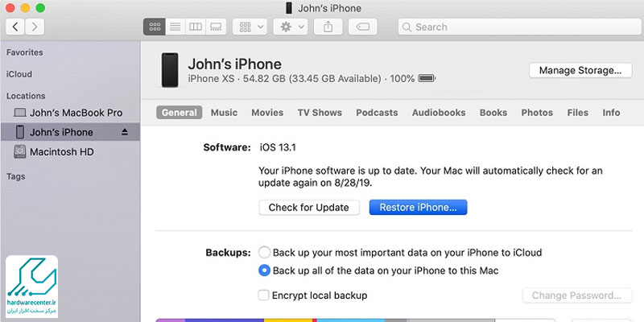Open the Files tab

[577, 113]
